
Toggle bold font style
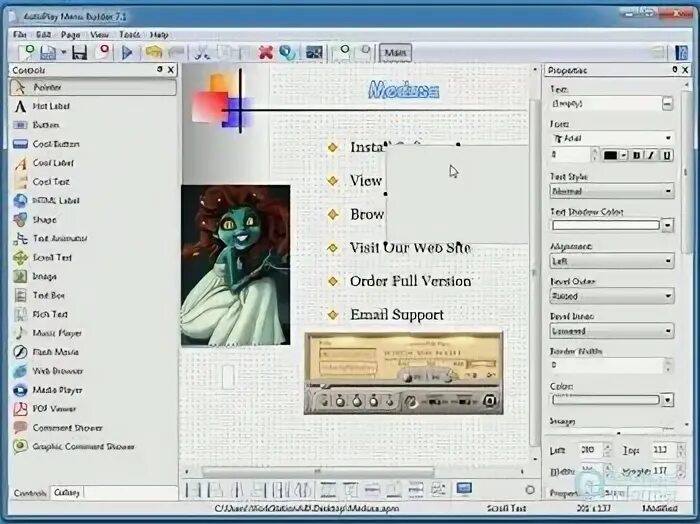(x=637, y=155)
